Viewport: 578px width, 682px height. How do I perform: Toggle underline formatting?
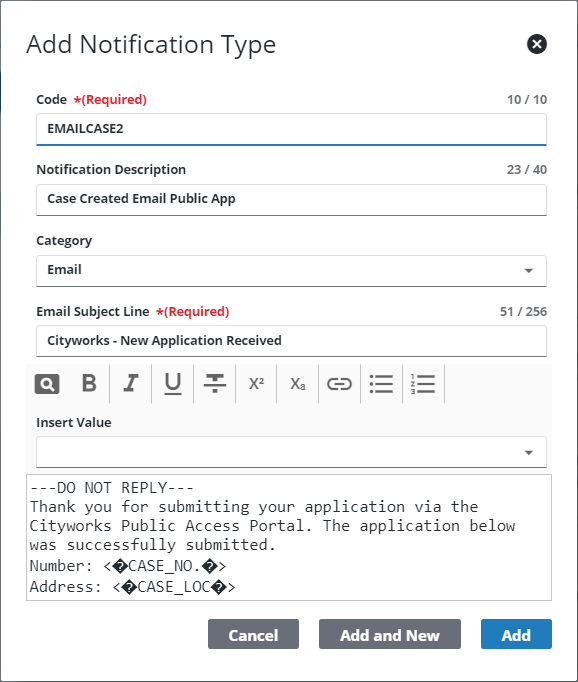[x=173, y=384]
